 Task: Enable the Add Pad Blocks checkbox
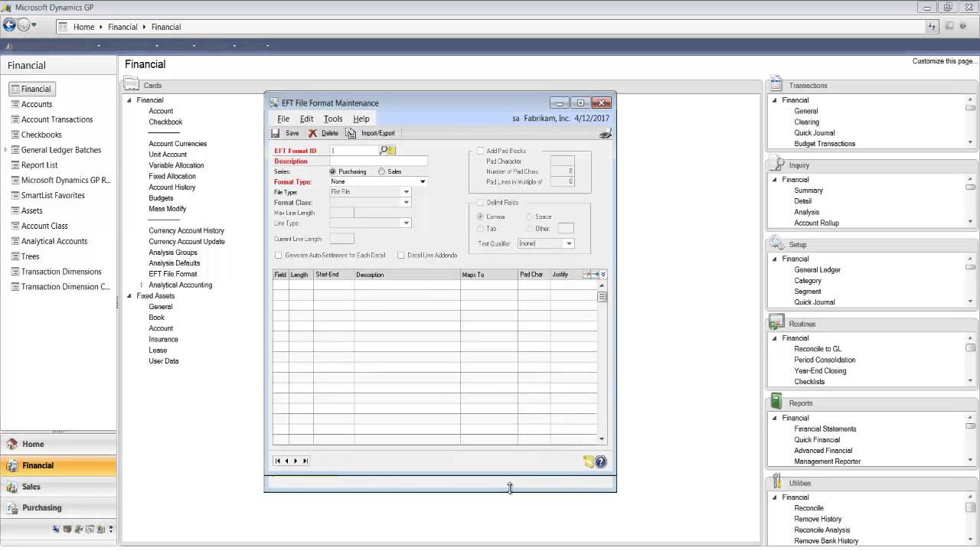pos(481,151)
